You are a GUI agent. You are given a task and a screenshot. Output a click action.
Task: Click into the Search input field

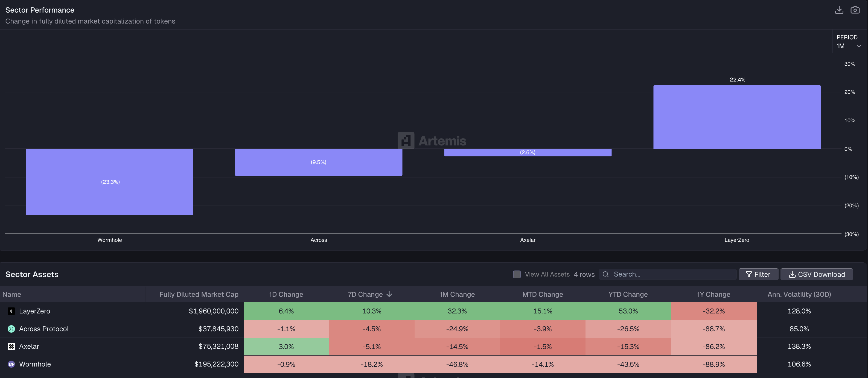tap(672, 274)
